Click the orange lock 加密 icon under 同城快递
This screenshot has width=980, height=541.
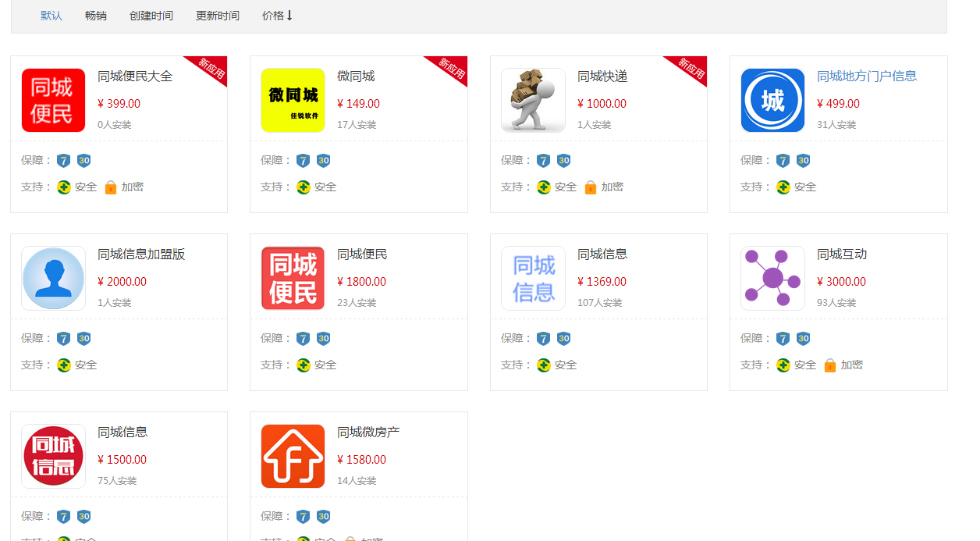591,187
